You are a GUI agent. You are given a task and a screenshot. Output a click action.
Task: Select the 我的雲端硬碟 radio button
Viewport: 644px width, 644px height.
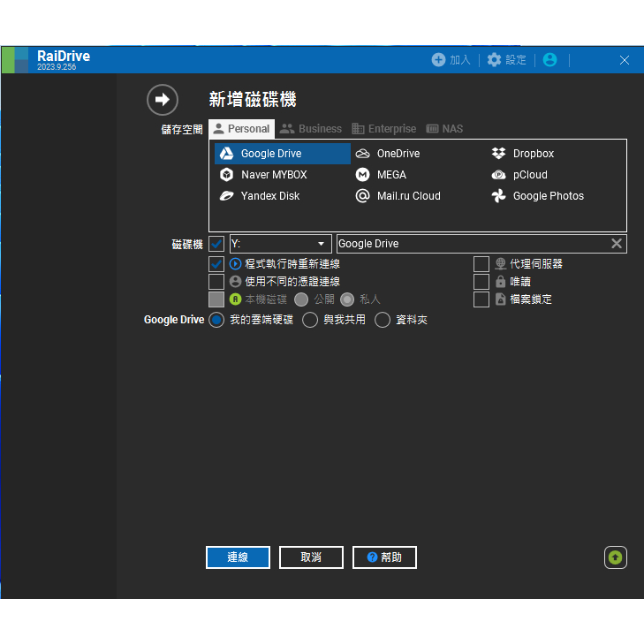[216, 320]
